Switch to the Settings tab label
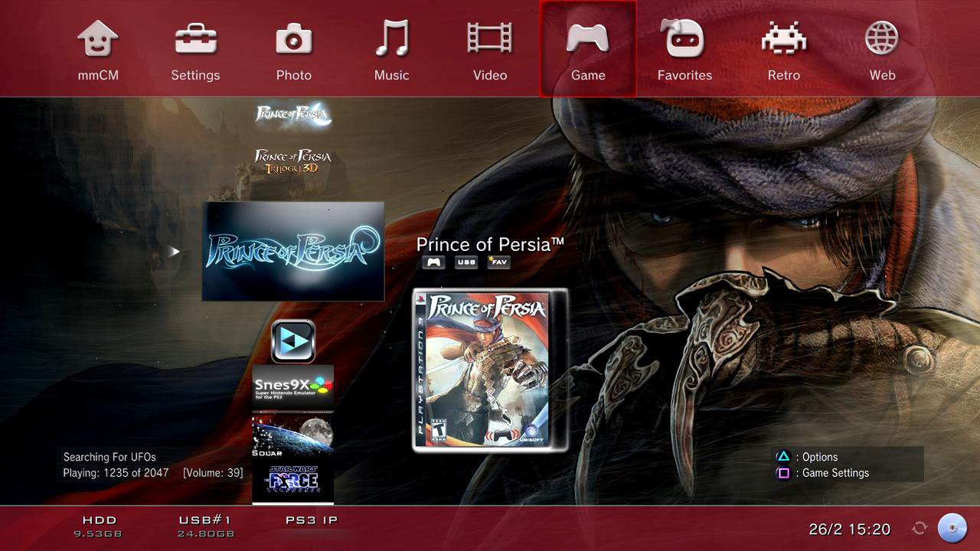Viewport: 980px width, 551px height. tap(195, 75)
